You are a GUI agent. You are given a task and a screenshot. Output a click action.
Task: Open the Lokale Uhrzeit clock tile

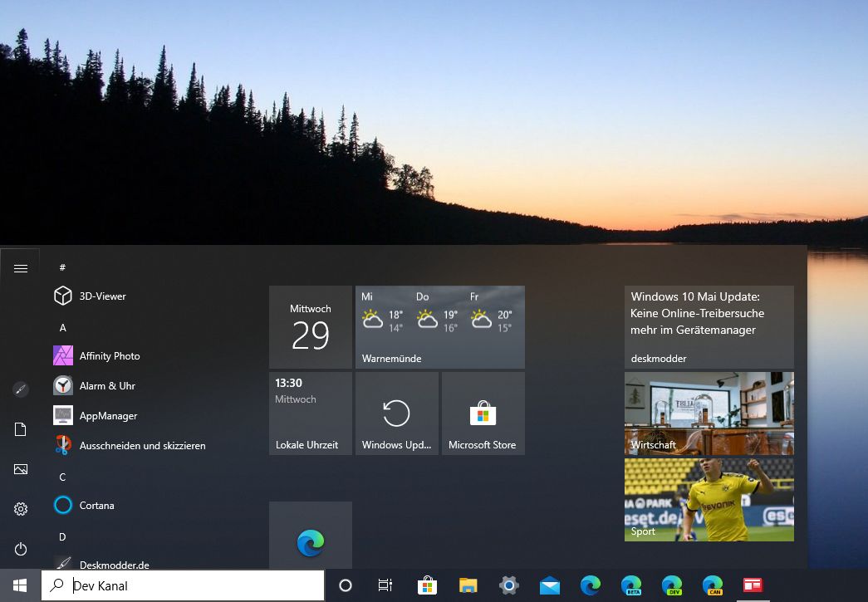[311, 414]
